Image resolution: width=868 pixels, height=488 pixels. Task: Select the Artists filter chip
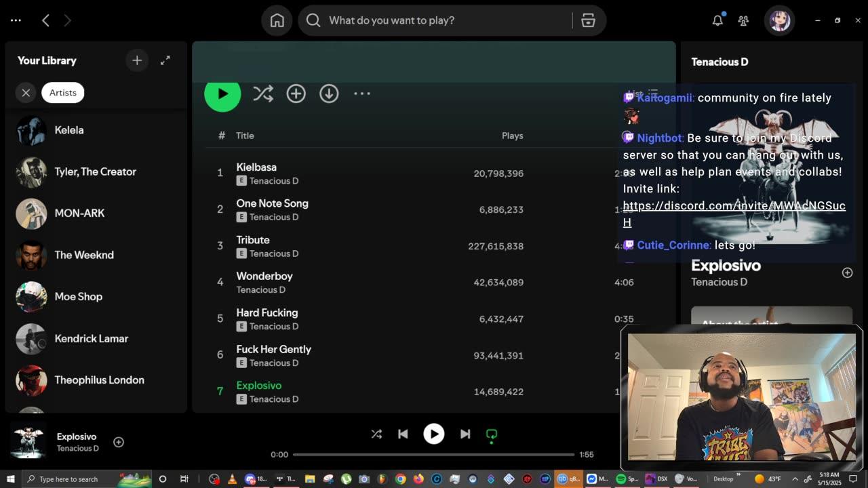point(63,93)
